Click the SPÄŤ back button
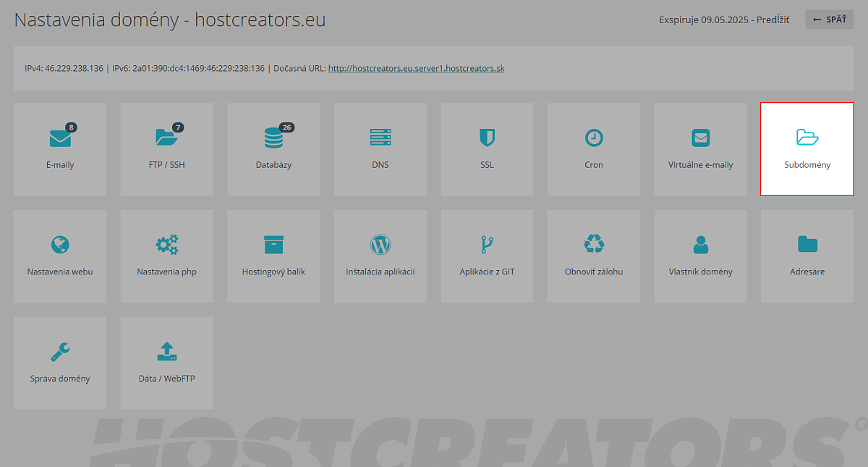Screen dimensions: 868x467 830,20
